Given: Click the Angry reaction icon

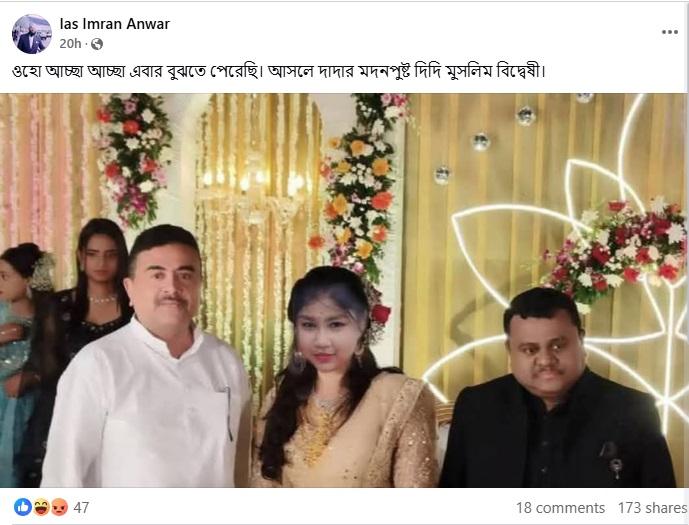Looking at the screenshot, I should point(59,507).
